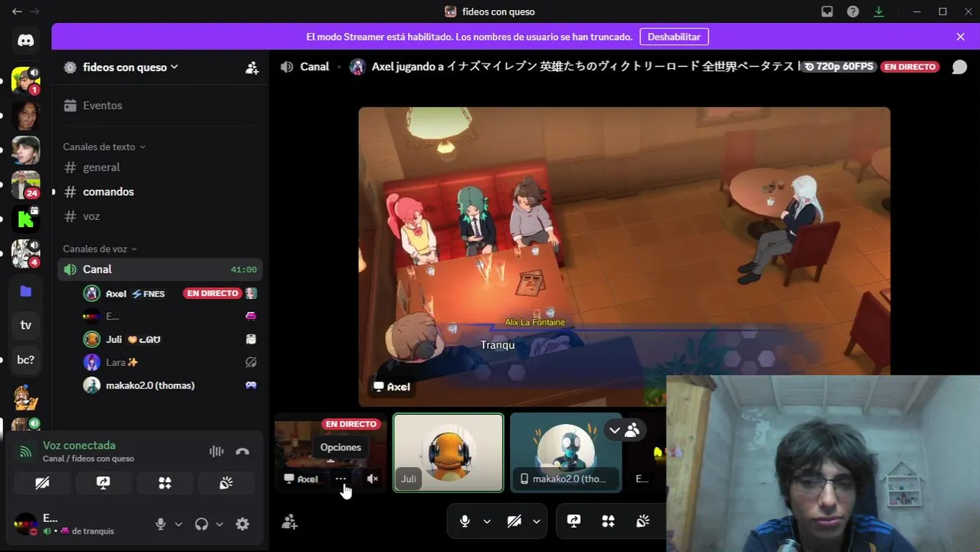Open the comandos text channel
Viewport: 980px width, 552px height.
(x=160, y=192)
